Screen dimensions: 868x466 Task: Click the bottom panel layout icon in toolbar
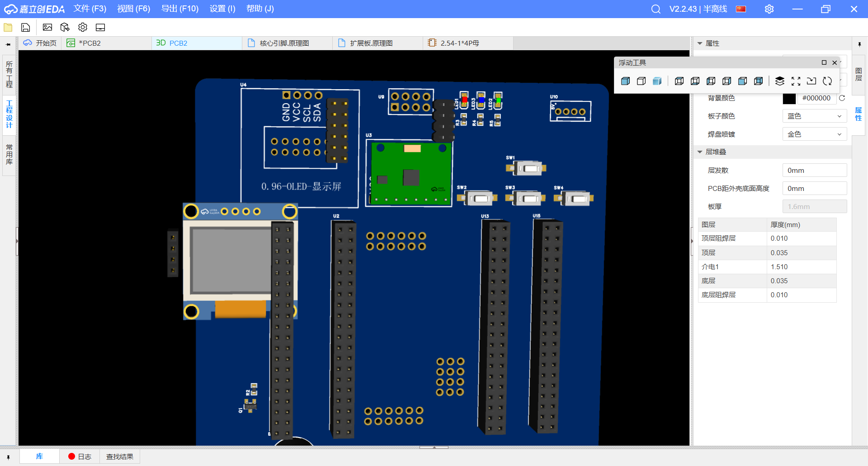click(100, 28)
